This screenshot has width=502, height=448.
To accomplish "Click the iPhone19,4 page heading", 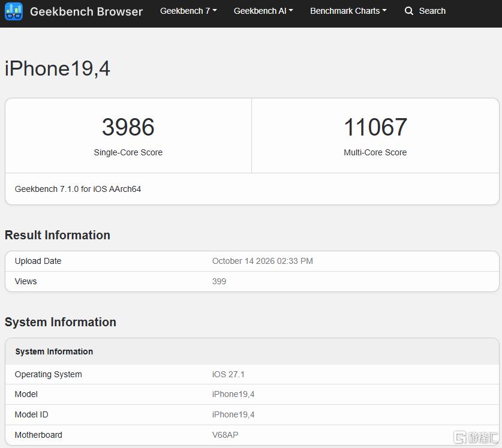I will point(58,68).
